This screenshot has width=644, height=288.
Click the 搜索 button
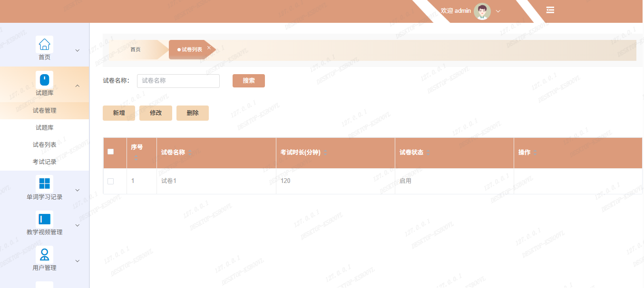[x=248, y=81]
